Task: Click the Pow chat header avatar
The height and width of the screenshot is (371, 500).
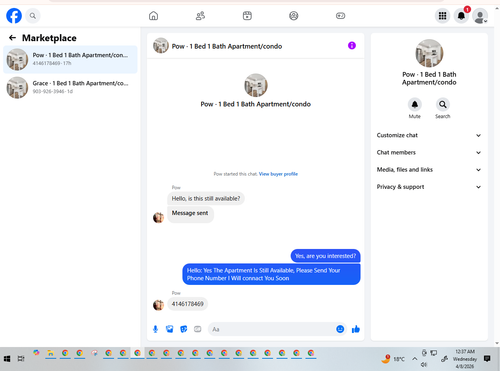Action: point(161,46)
